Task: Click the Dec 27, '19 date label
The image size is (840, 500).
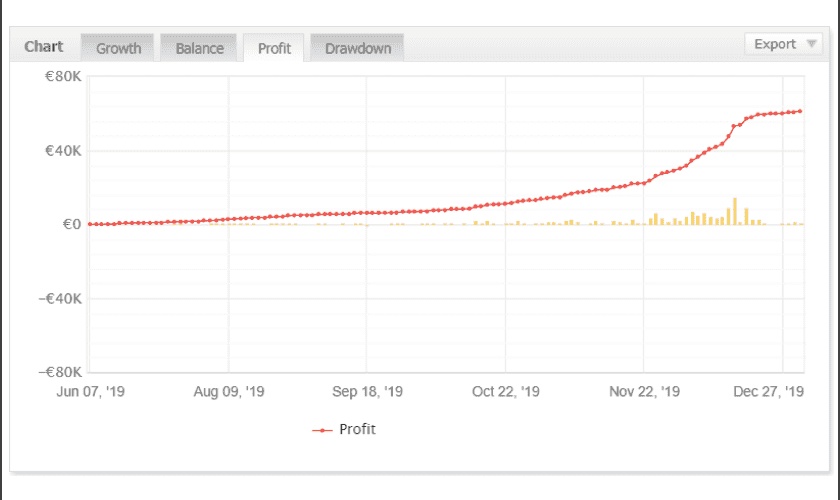Action: [x=770, y=392]
